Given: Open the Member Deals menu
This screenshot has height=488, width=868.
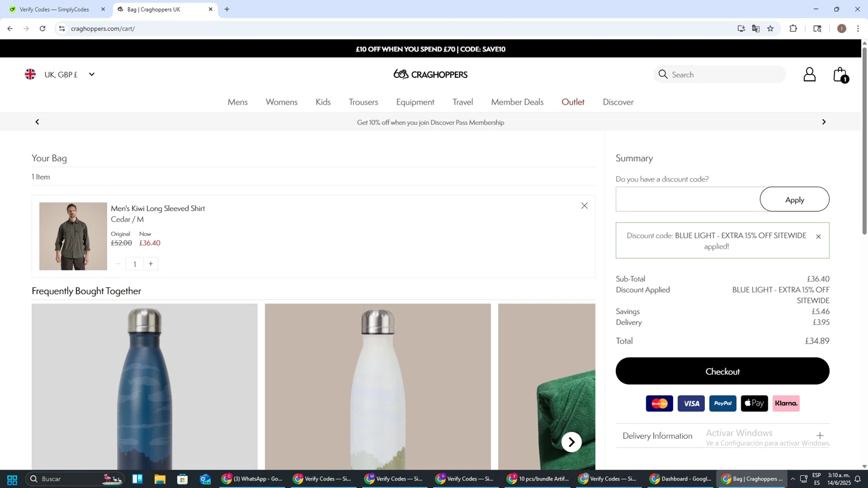Looking at the screenshot, I should click(x=517, y=102).
